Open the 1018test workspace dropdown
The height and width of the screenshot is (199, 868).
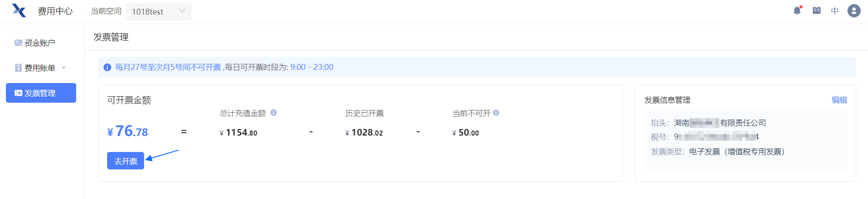(158, 11)
